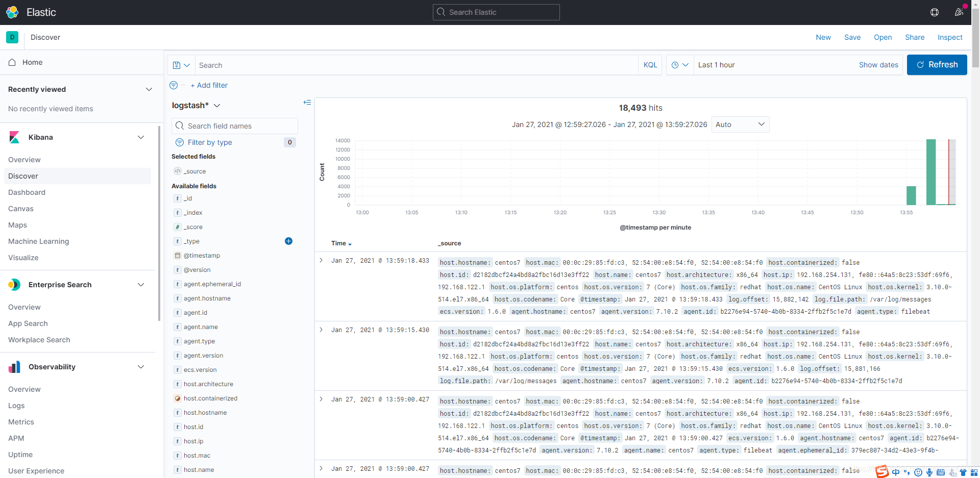Open the Auto interval dropdown

click(x=740, y=124)
